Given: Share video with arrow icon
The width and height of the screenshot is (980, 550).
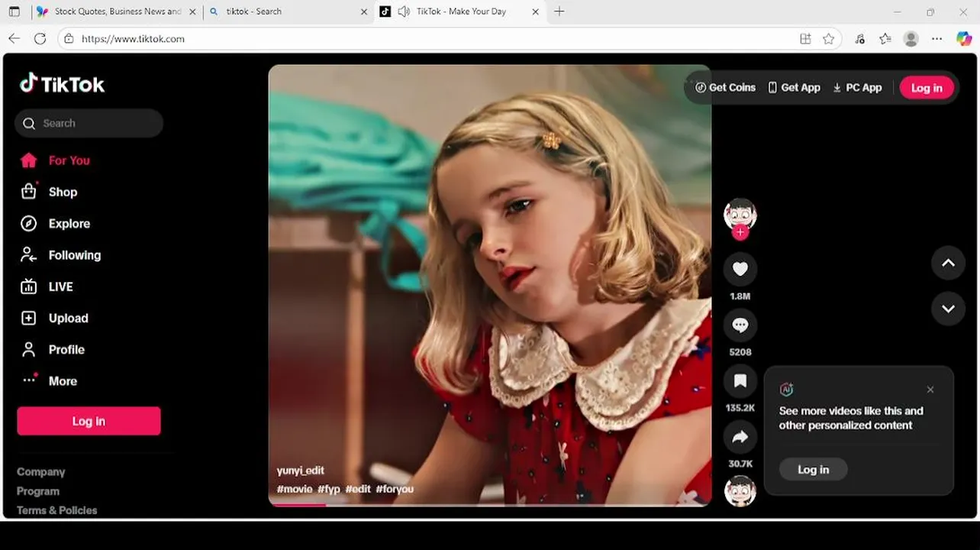Looking at the screenshot, I should tap(740, 437).
